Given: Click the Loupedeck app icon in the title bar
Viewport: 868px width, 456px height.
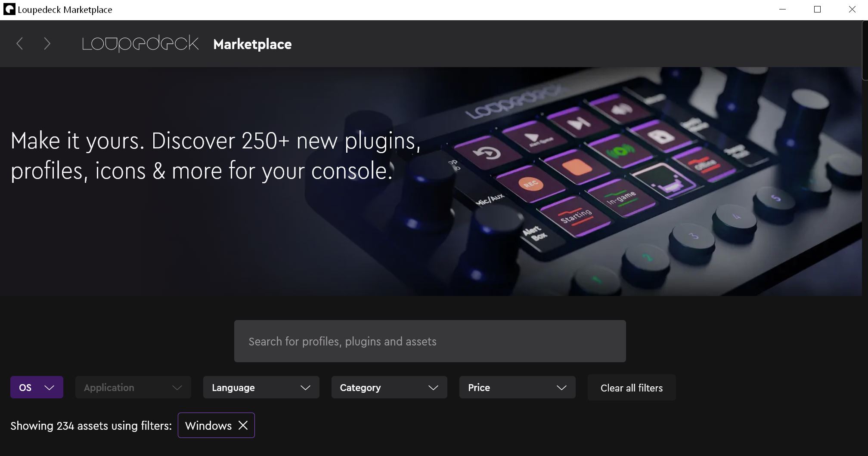Looking at the screenshot, I should point(9,9).
